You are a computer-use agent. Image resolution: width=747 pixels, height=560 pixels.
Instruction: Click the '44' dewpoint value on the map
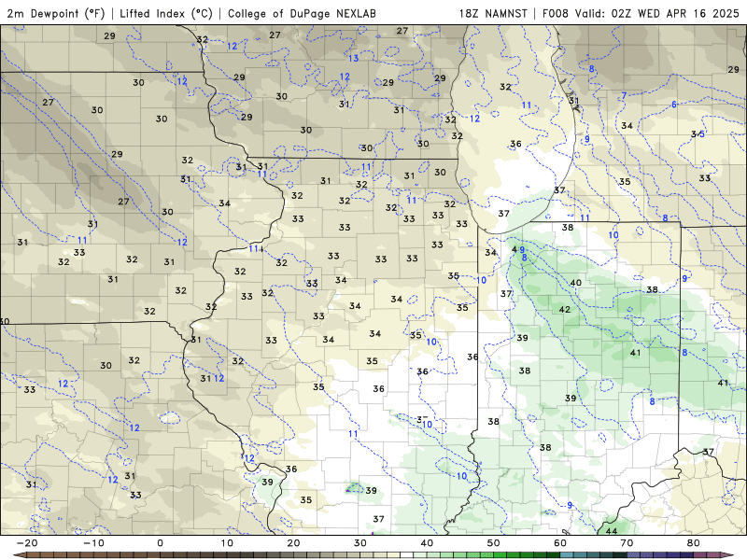point(612,531)
